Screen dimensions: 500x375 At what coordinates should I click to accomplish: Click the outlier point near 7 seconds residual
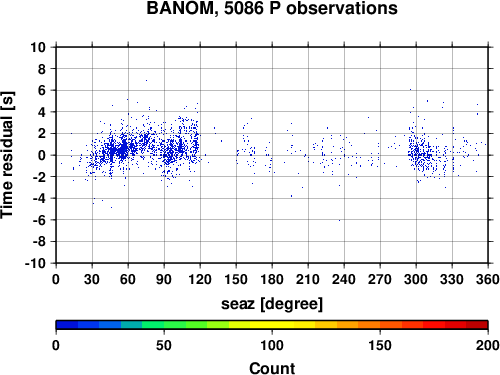click(146, 80)
